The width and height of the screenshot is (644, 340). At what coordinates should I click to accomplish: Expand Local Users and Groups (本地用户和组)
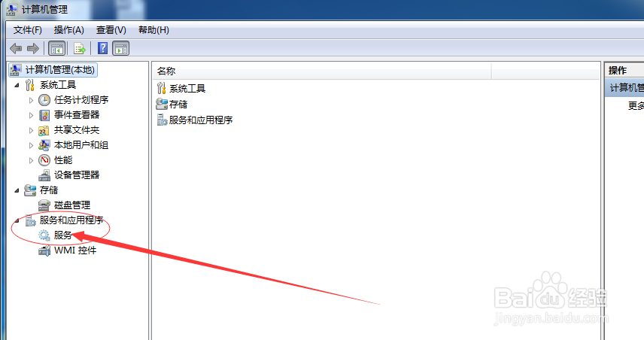pyautogui.click(x=31, y=145)
